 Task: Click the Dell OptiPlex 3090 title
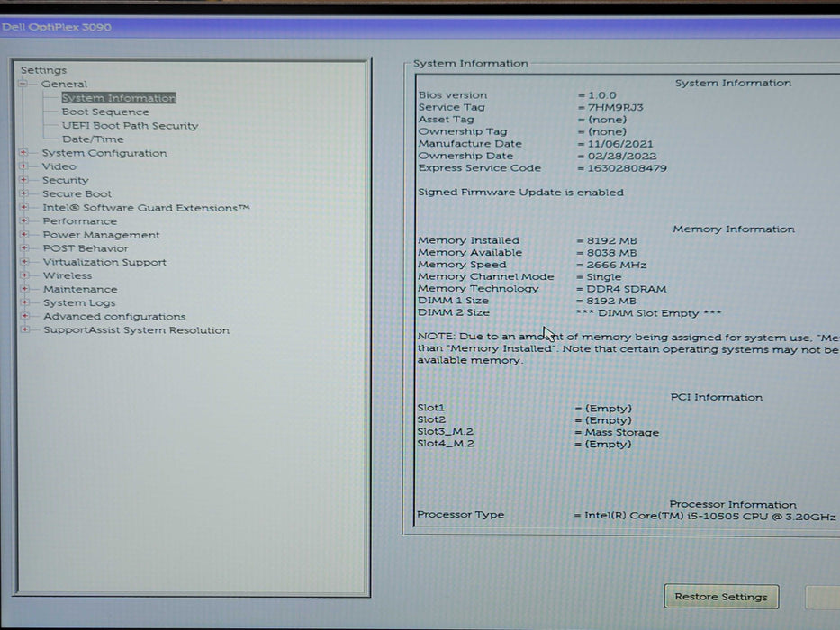[x=56, y=27]
